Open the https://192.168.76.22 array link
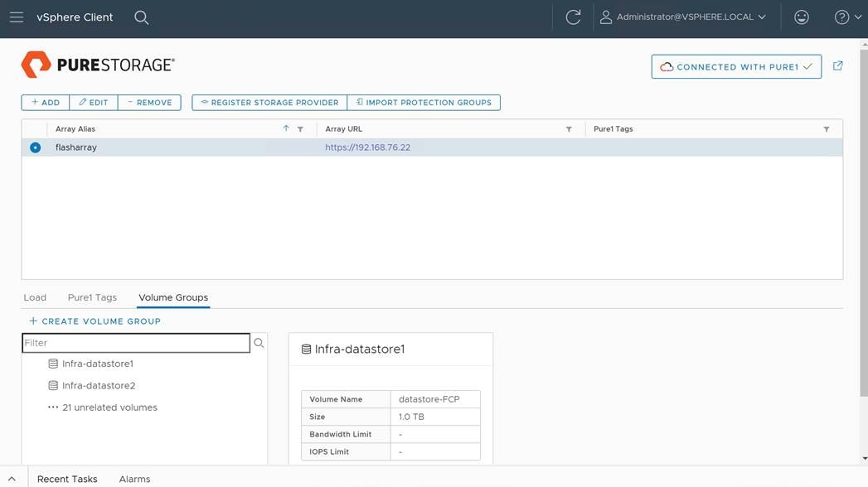The image size is (868, 487). tap(367, 147)
